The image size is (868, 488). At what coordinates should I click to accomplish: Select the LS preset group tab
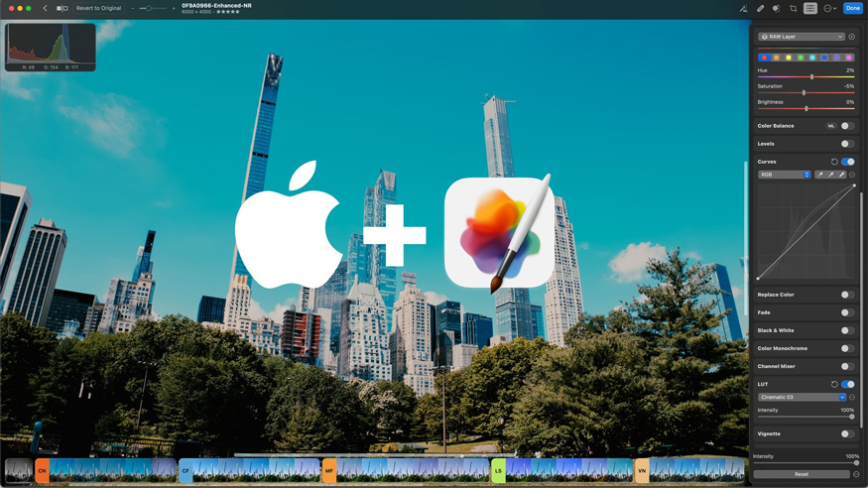click(498, 471)
